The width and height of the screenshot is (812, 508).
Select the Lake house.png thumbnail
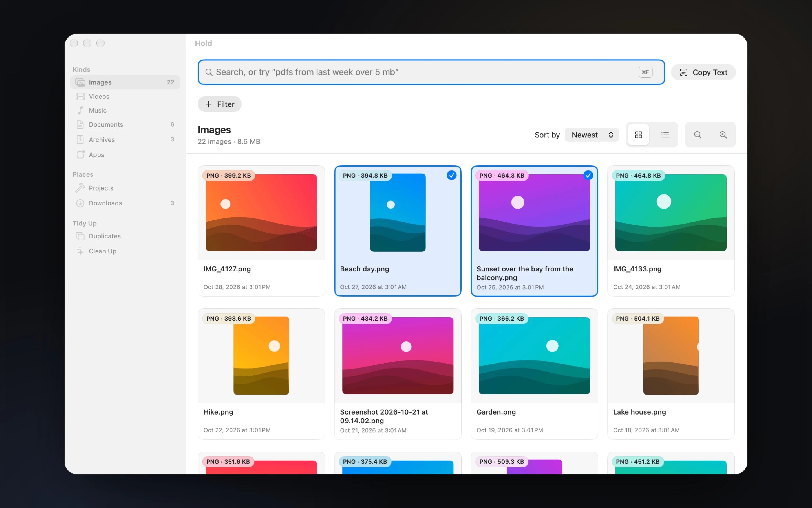671,356
